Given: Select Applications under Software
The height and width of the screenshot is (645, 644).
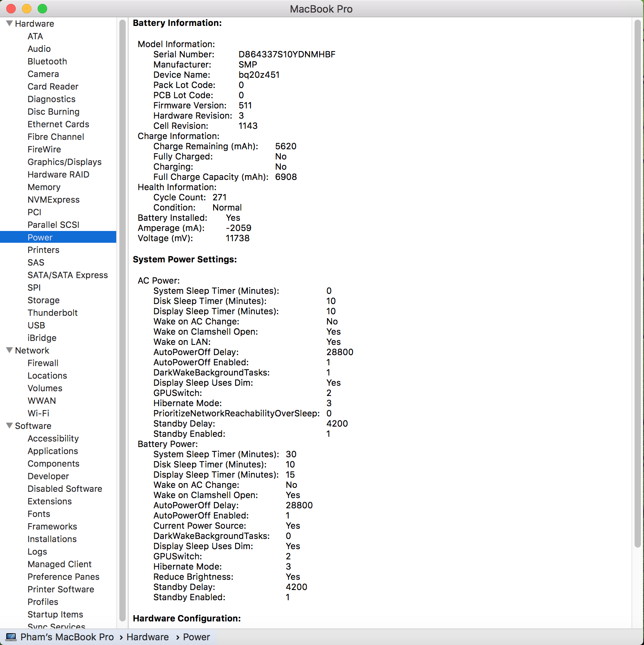Looking at the screenshot, I should point(53,451).
